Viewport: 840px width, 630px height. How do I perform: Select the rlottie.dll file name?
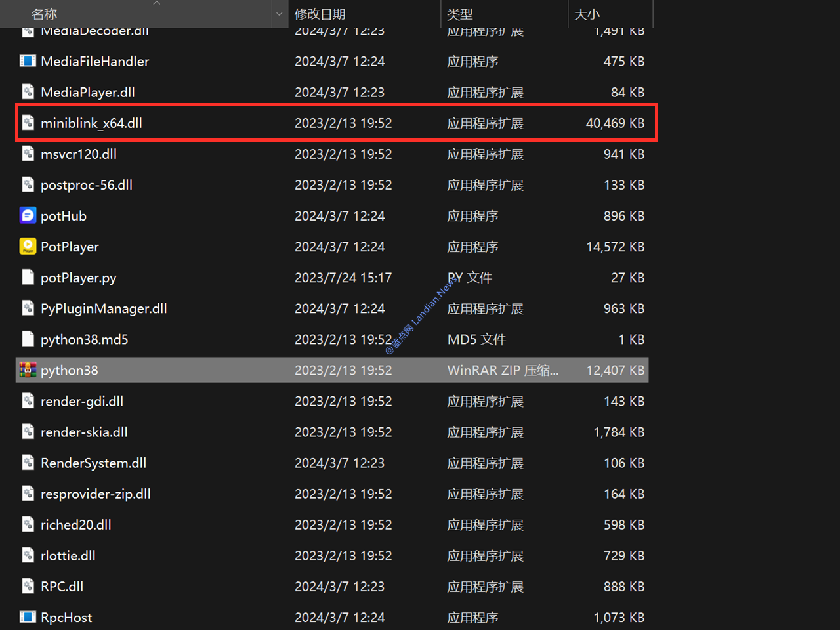[x=68, y=555]
